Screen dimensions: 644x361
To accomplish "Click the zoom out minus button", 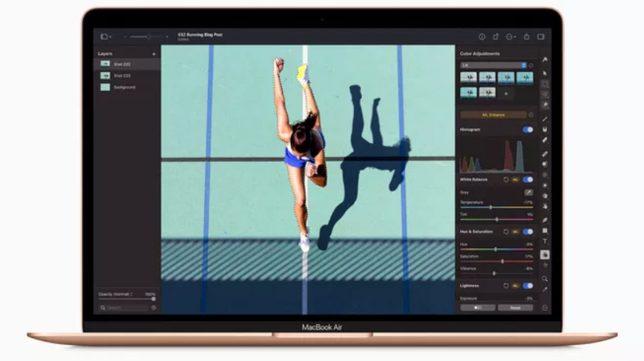I will coord(126,37).
